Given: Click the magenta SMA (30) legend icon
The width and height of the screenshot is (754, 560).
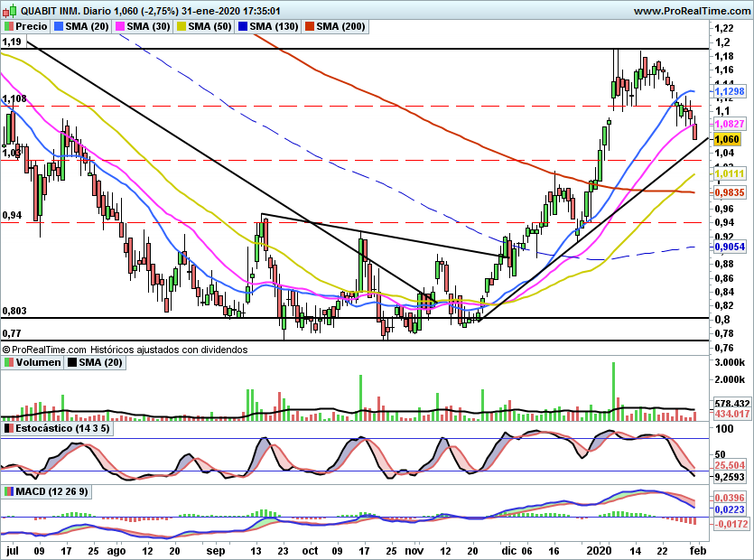Looking at the screenshot, I should 119,26.
